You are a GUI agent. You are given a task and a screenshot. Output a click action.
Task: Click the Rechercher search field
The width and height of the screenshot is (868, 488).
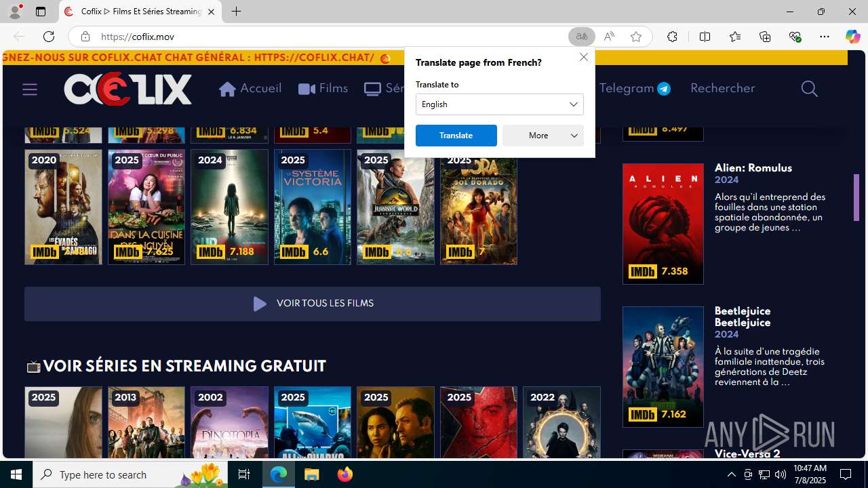722,88
